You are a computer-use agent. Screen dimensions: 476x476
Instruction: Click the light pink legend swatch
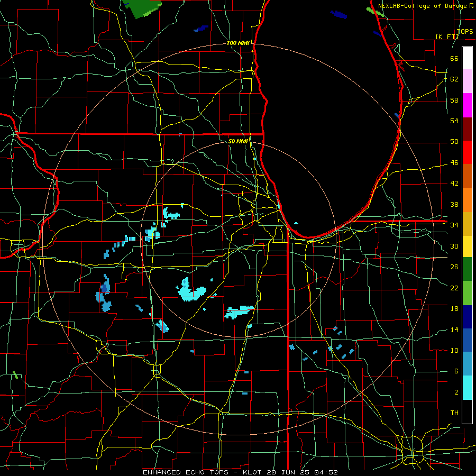click(x=467, y=81)
